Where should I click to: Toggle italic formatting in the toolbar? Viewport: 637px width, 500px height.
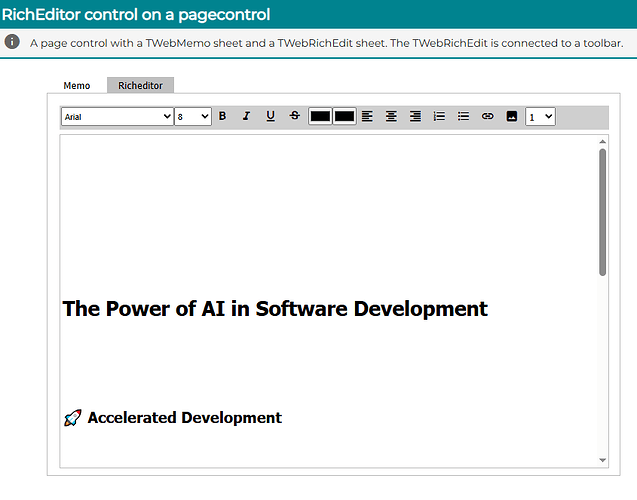coord(246,116)
